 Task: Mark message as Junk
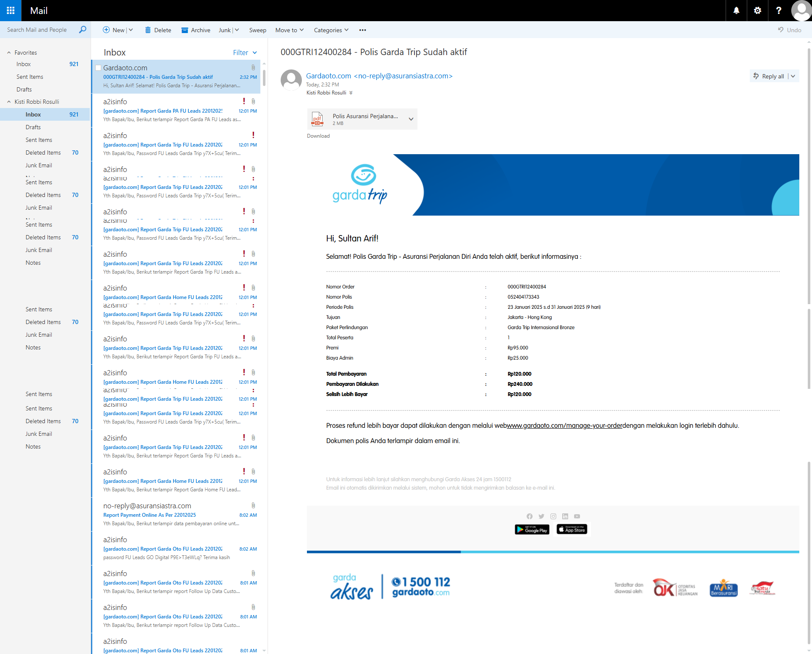(x=224, y=30)
